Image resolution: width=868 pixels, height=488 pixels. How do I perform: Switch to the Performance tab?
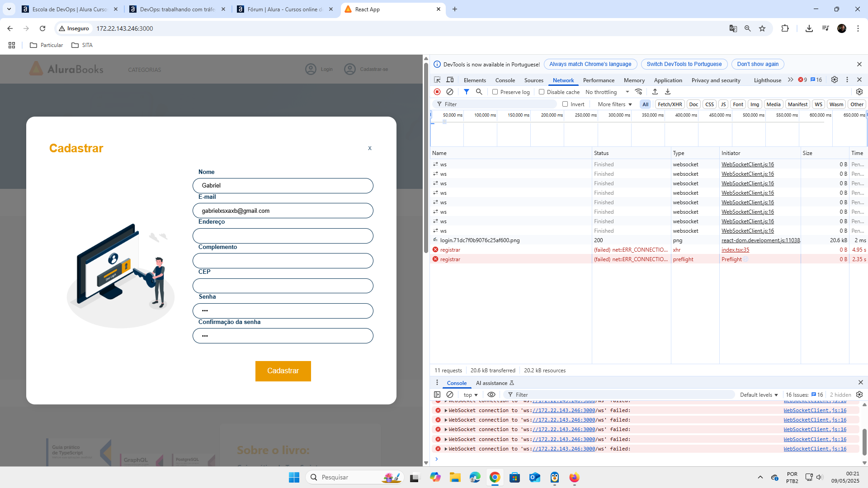(599, 80)
